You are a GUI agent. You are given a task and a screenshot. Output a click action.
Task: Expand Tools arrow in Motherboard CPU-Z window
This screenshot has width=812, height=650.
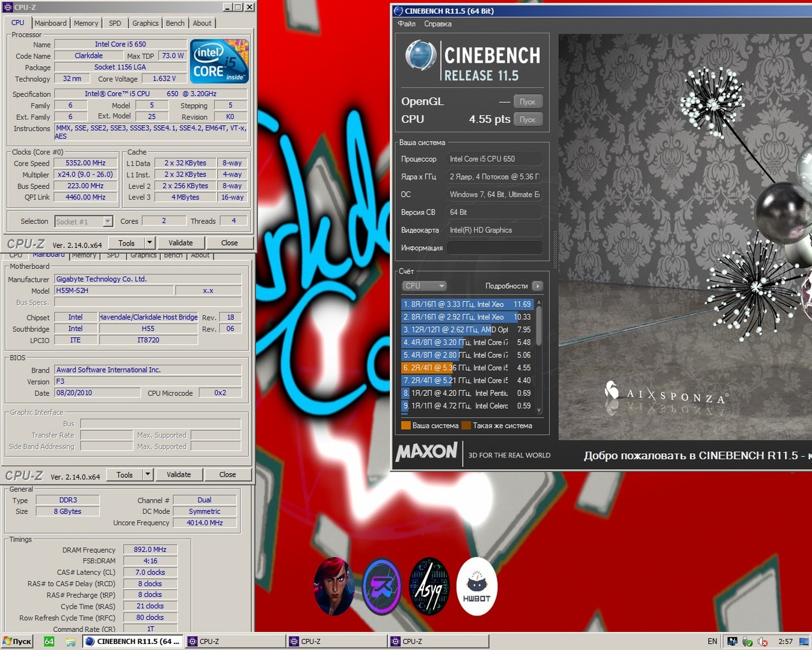click(148, 475)
